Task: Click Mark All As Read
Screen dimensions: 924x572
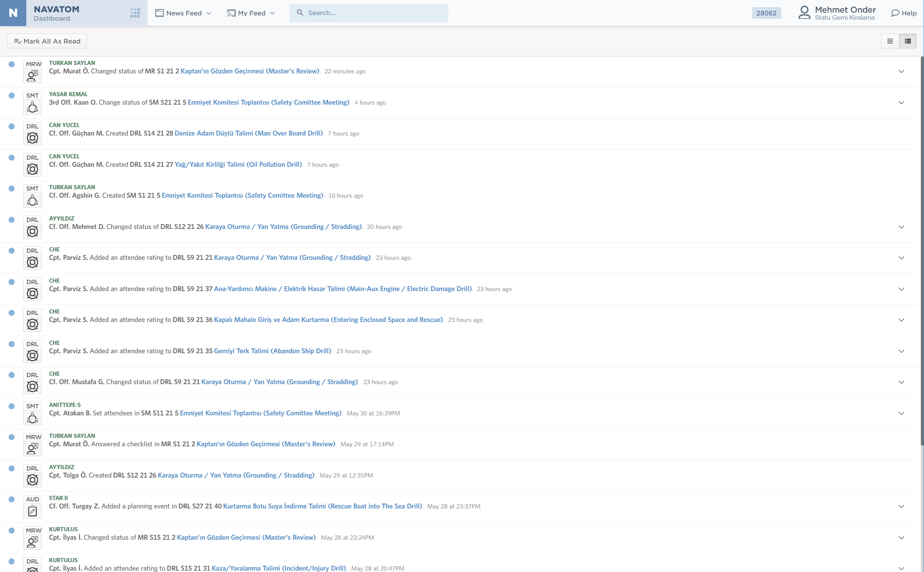Action: click(x=47, y=41)
